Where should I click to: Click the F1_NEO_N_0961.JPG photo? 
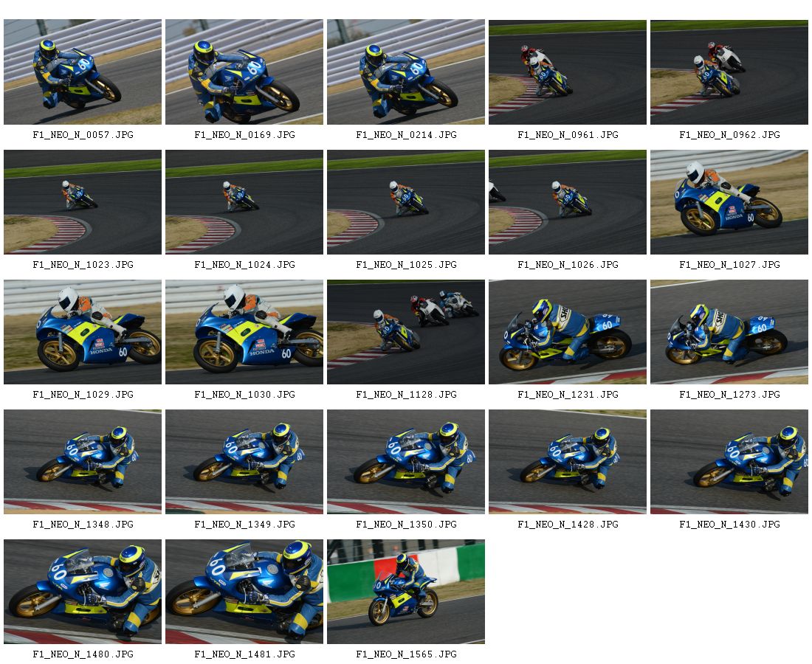568,72
